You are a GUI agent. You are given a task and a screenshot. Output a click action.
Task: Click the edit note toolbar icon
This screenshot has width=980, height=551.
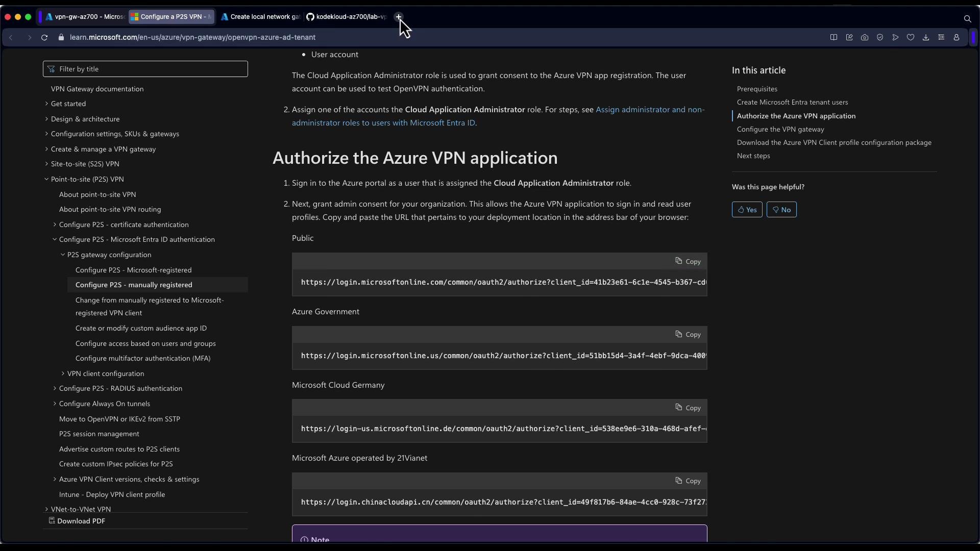[849, 37]
